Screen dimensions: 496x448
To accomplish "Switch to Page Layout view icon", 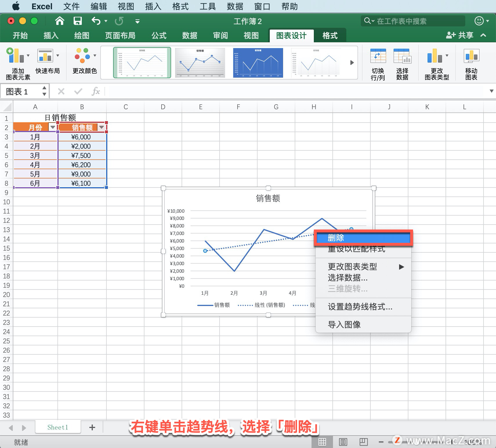I will [343, 442].
